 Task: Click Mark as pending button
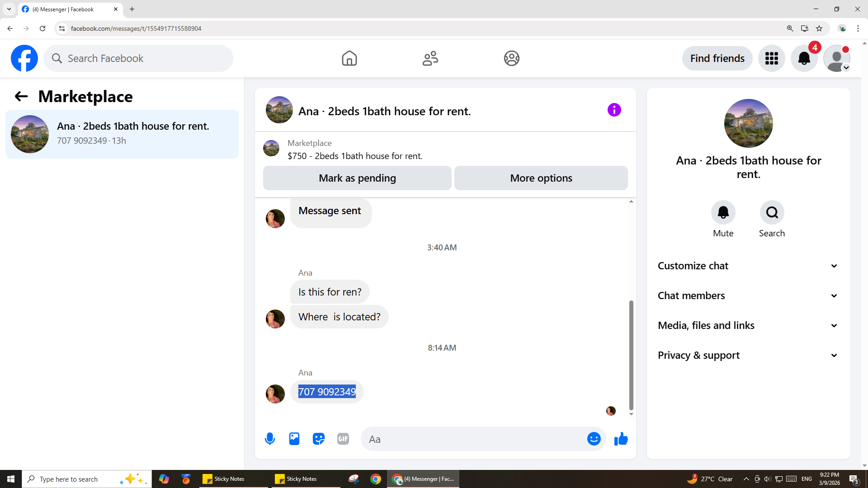coord(357,178)
